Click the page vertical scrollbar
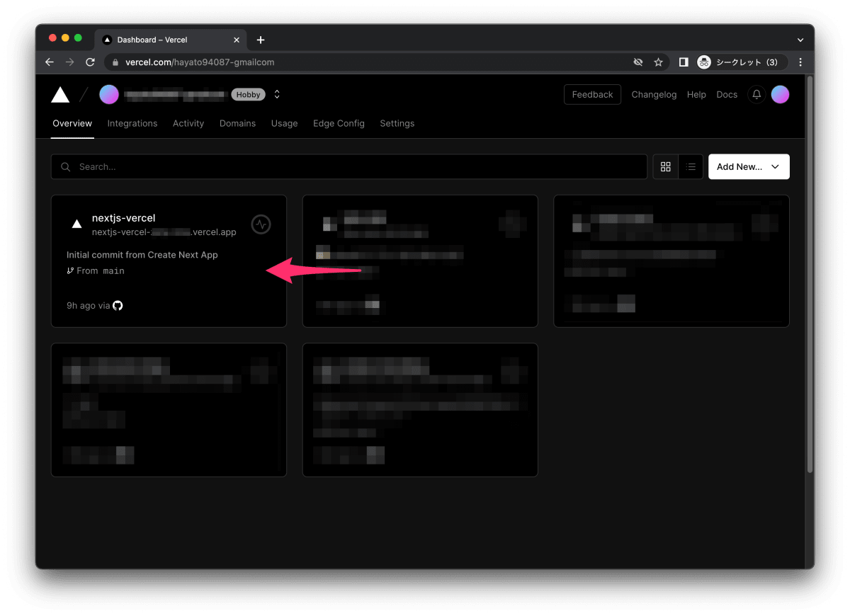The width and height of the screenshot is (850, 616). pyautogui.click(x=810, y=274)
